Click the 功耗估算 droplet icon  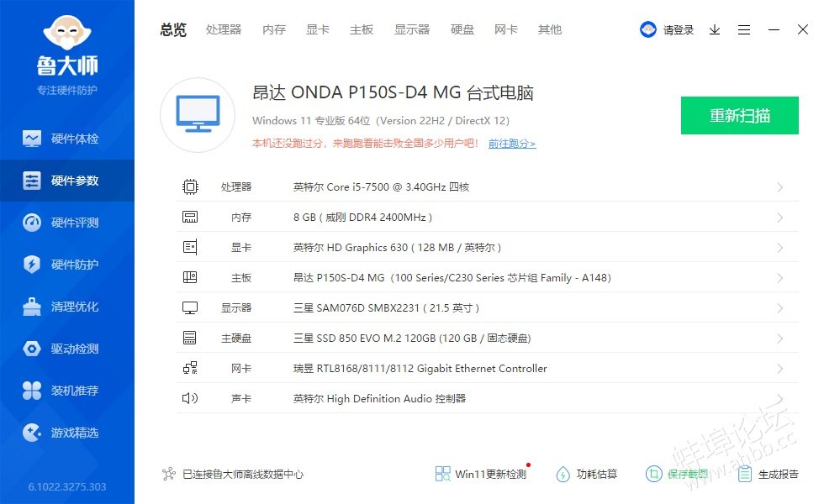coord(563,474)
